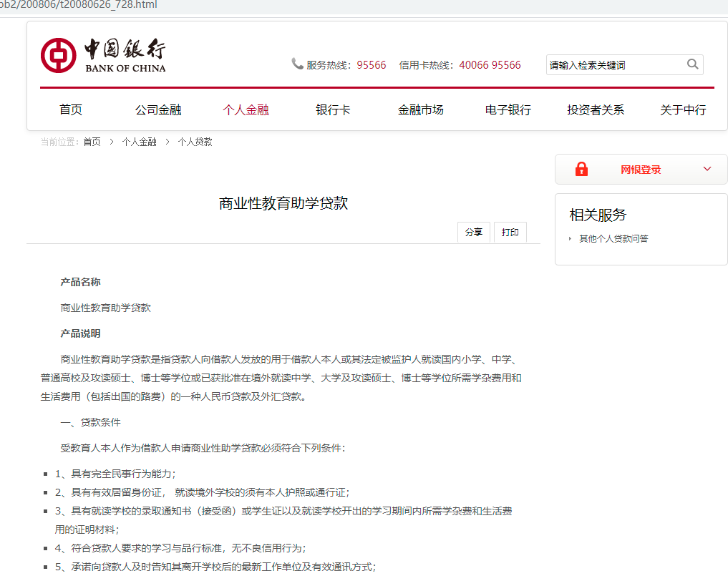Click the search keyword input field
Viewport: 728px width, 576px height.
coord(614,65)
